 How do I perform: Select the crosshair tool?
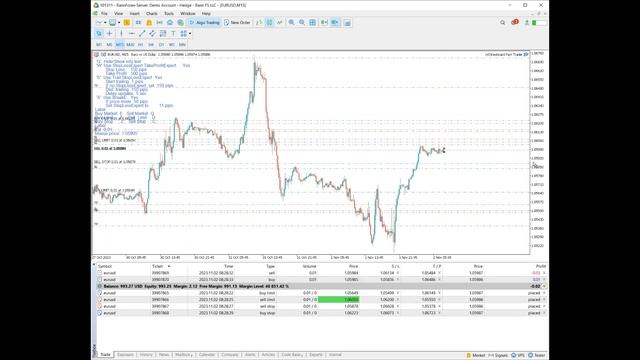tap(109, 33)
